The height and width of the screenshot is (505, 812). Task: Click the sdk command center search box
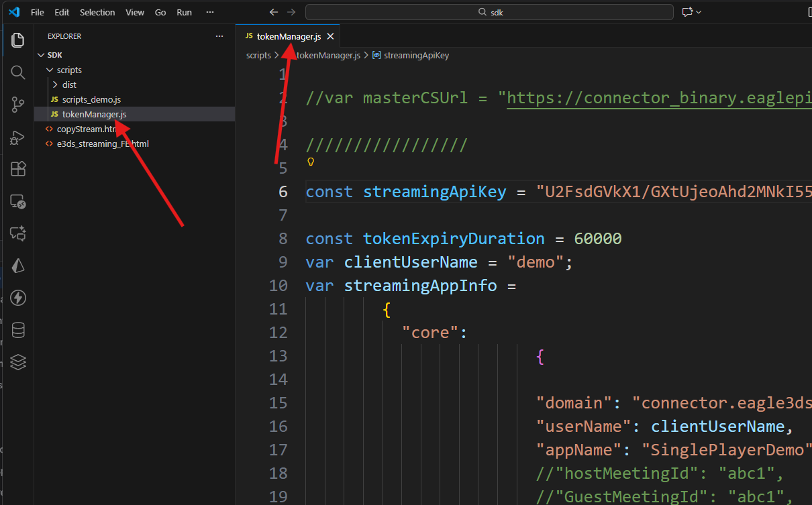(489, 12)
